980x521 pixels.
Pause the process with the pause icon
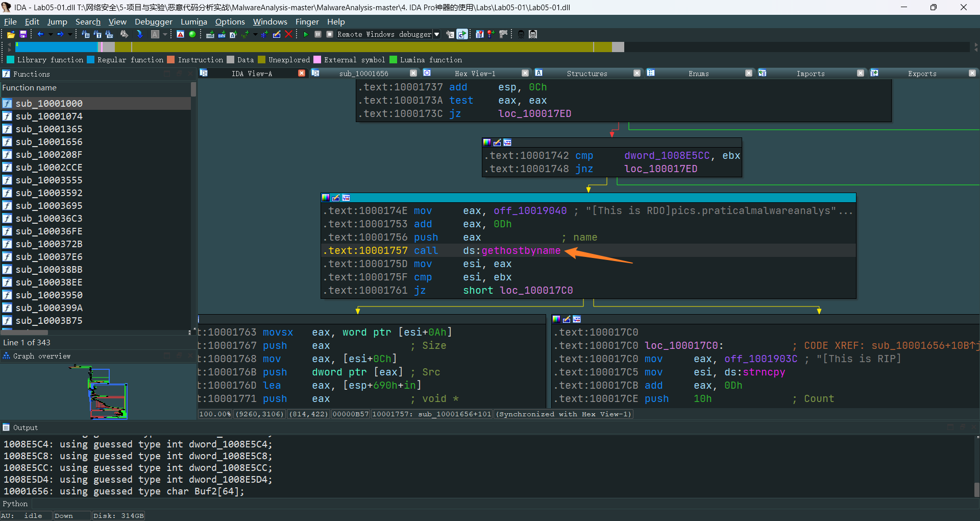point(318,34)
